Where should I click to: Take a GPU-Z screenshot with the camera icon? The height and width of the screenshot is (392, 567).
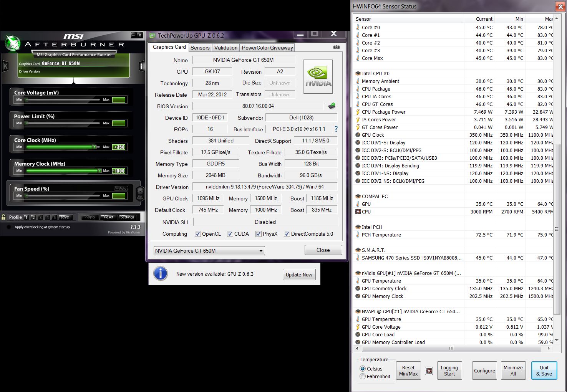tap(337, 47)
